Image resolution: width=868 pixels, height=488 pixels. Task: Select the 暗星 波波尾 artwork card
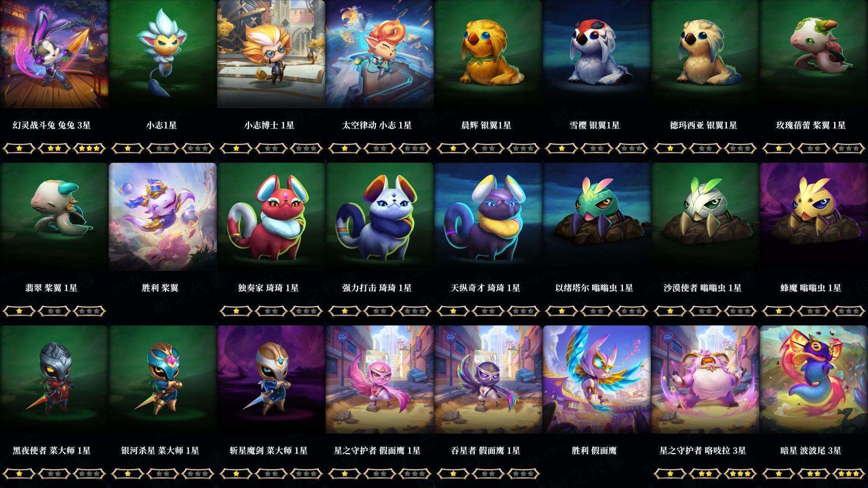click(814, 380)
